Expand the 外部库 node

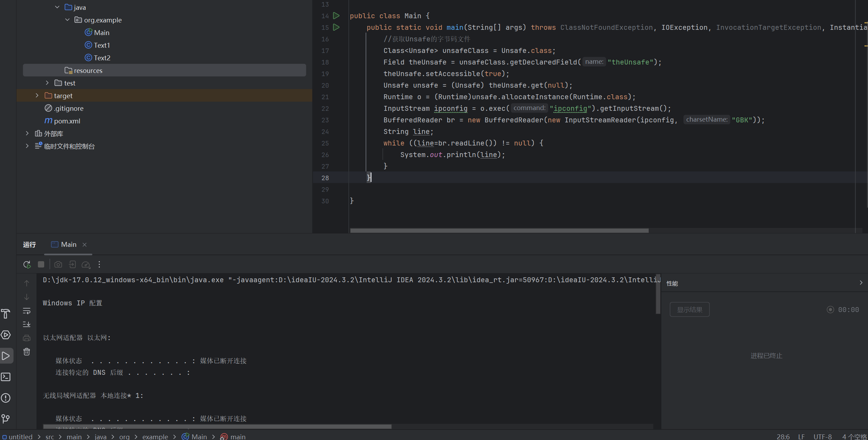point(27,133)
